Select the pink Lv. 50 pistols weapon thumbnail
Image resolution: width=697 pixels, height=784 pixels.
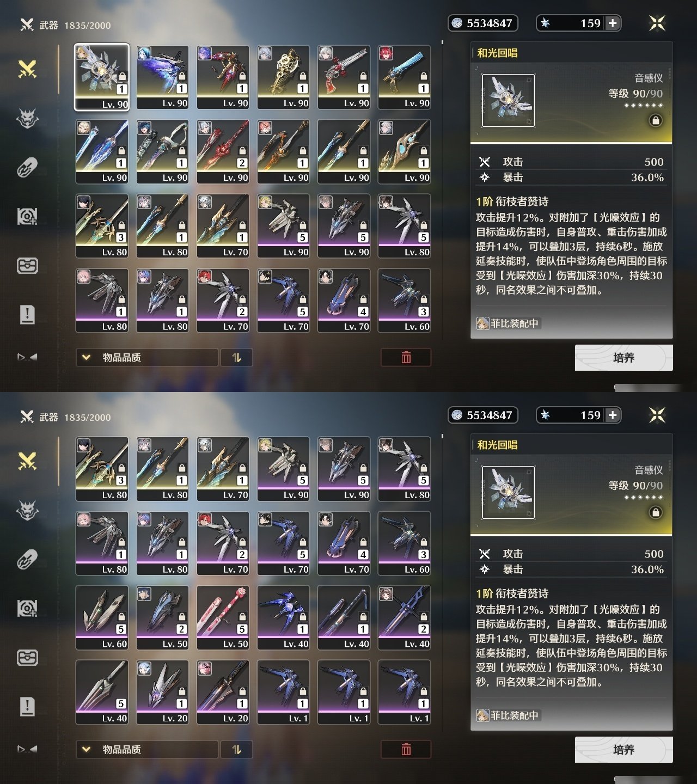(223, 617)
